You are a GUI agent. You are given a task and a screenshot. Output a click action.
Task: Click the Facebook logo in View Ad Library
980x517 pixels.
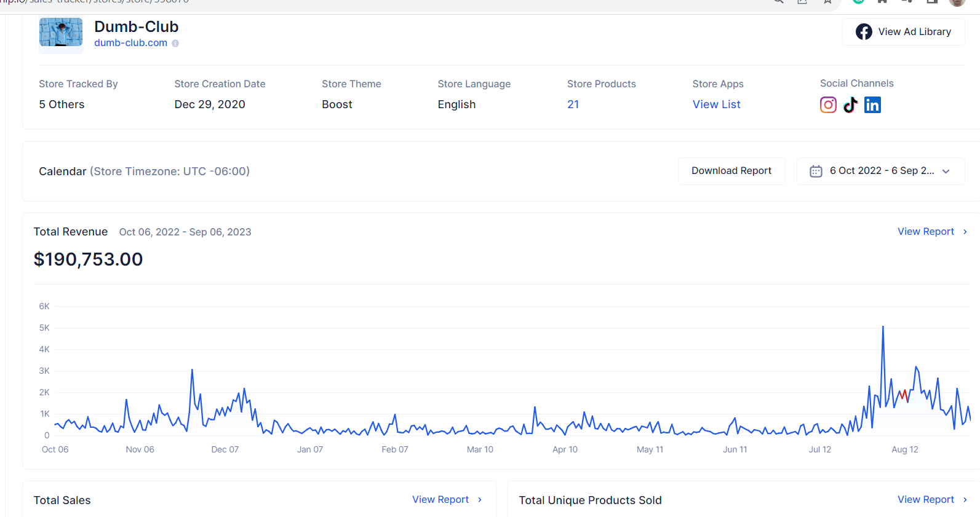point(864,32)
